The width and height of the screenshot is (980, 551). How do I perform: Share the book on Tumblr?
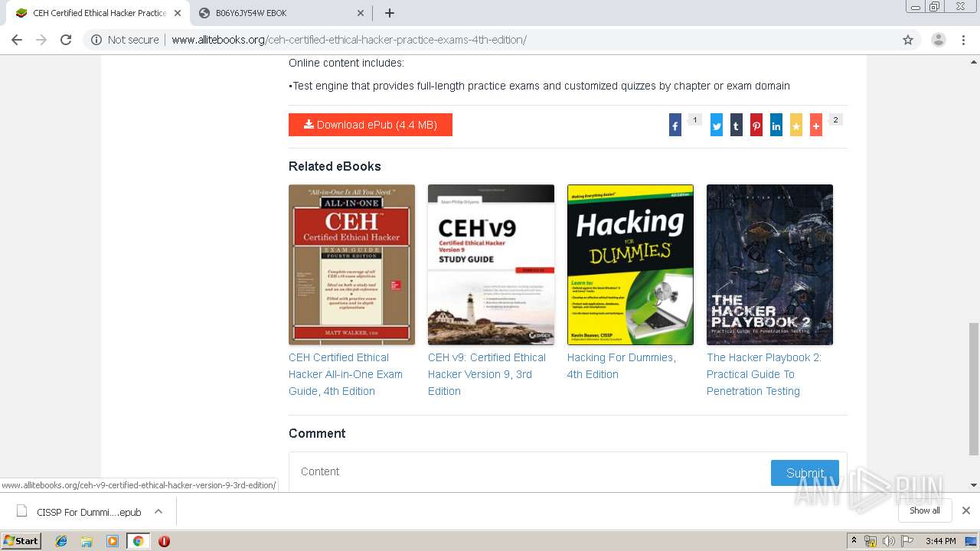737,126
